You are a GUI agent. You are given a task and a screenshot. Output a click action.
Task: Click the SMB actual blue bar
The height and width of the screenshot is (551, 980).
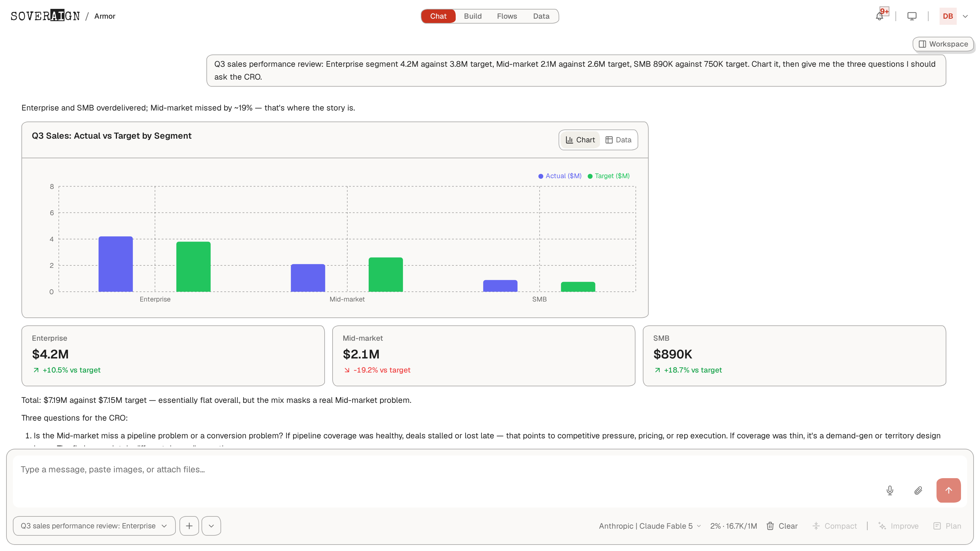(x=500, y=286)
